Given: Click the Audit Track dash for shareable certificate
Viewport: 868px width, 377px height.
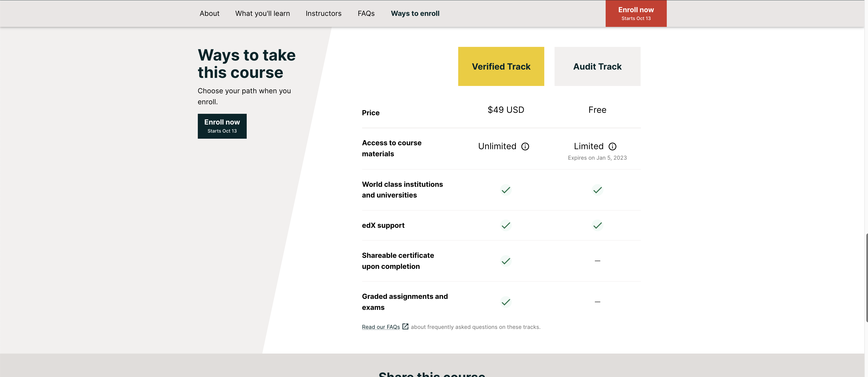Looking at the screenshot, I should (x=597, y=261).
